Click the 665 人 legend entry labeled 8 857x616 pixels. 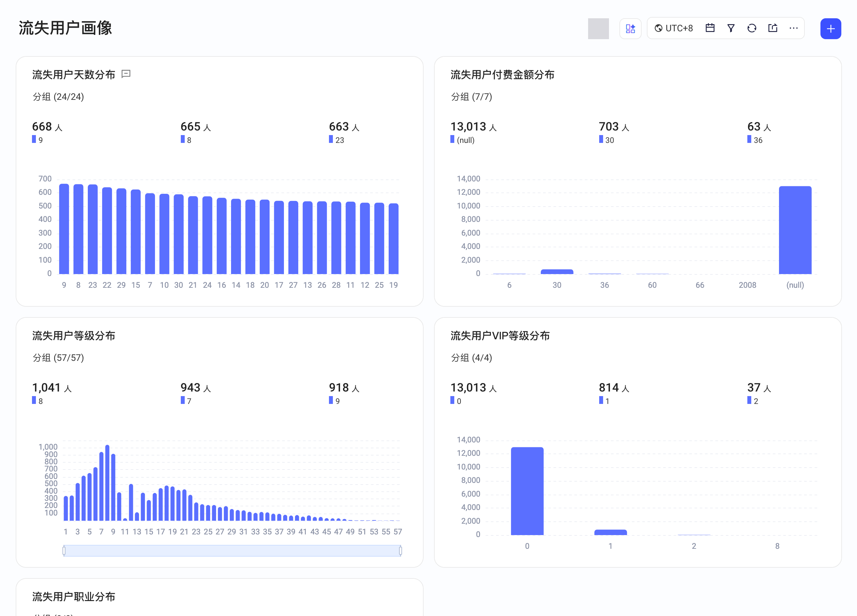[195, 132]
